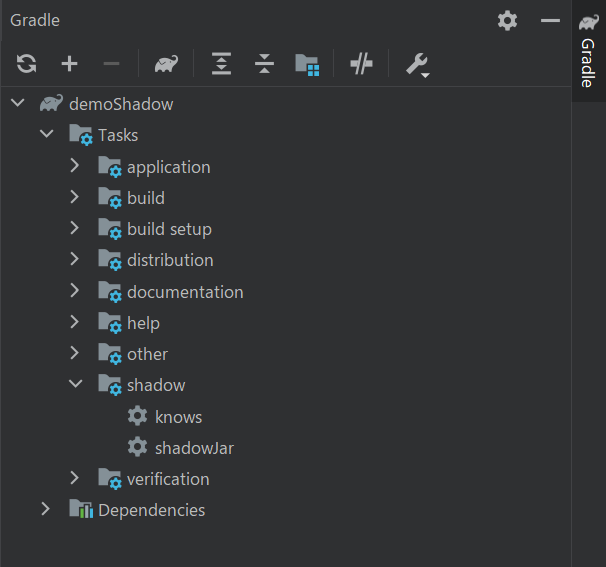Select the Gradle side tab
Viewport: 606px width, 567px height.
pos(589,51)
